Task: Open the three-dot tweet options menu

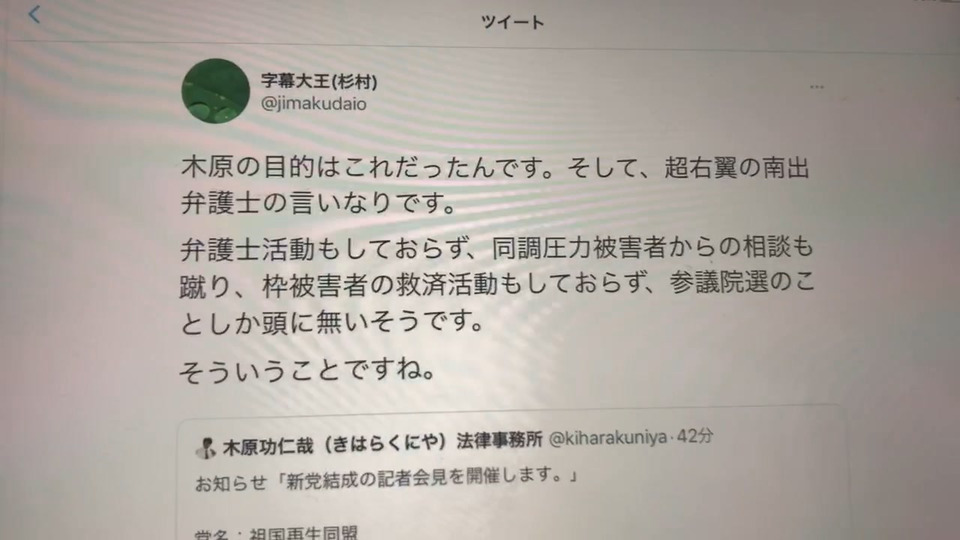Action: pyautogui.click(x=817, y=88)
